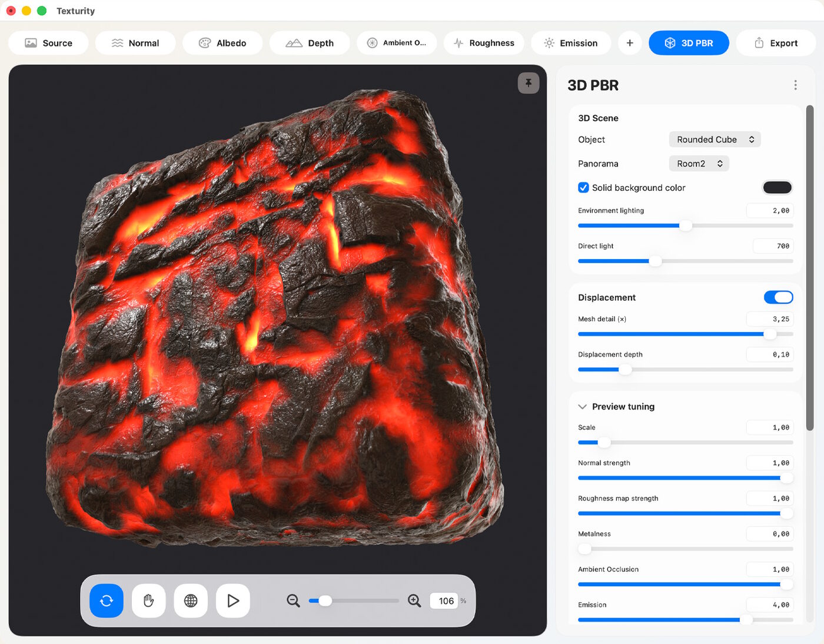
Task: Turn off the Displacement toggle
Action: [x=779, y=297]
